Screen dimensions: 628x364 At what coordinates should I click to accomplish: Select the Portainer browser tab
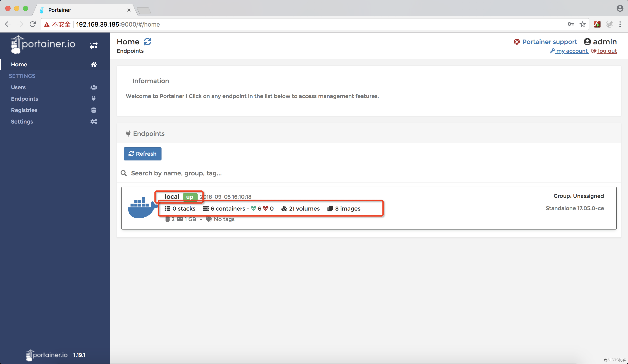coord(85,10)
